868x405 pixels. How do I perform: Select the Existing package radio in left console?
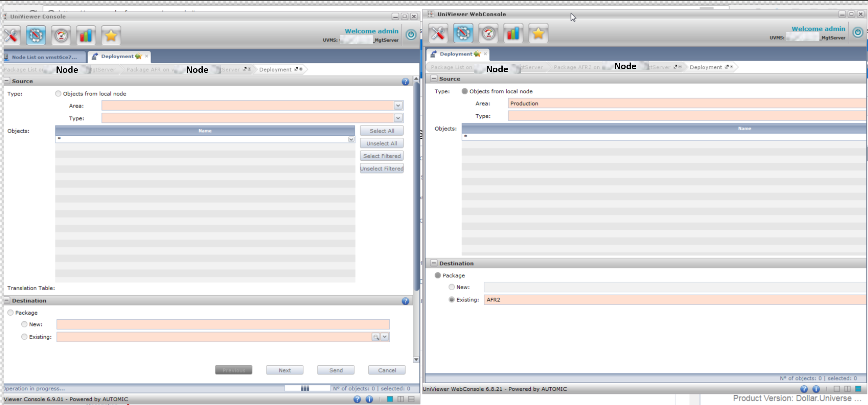[x=24, y=336]
